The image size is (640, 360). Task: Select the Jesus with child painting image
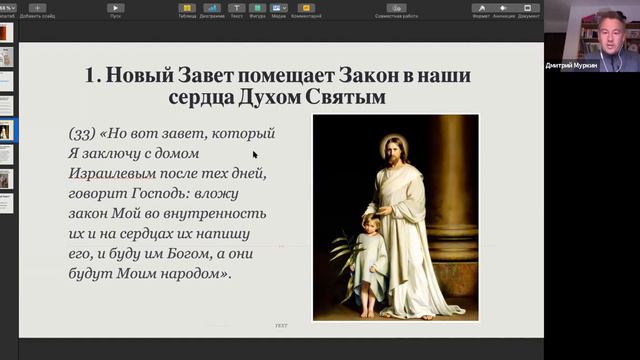(396, 218)
